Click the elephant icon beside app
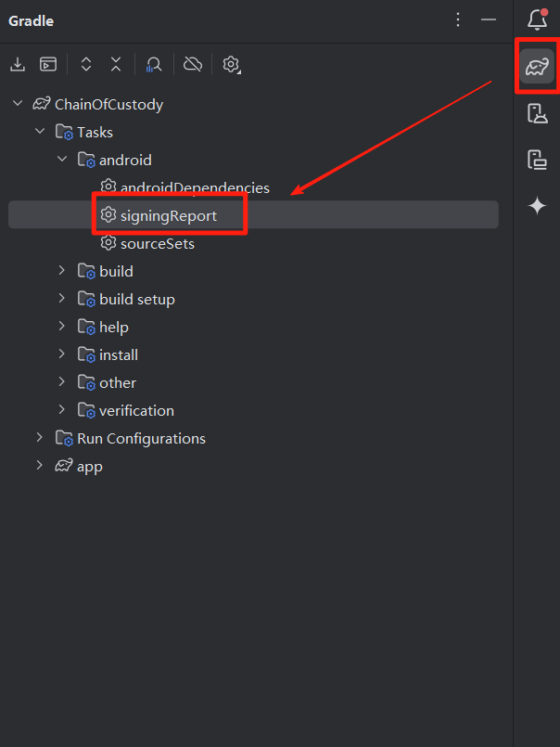 64,465
